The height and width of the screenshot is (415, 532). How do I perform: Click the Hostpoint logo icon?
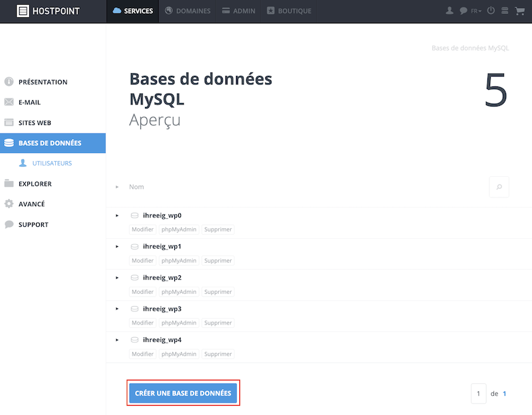23,11
